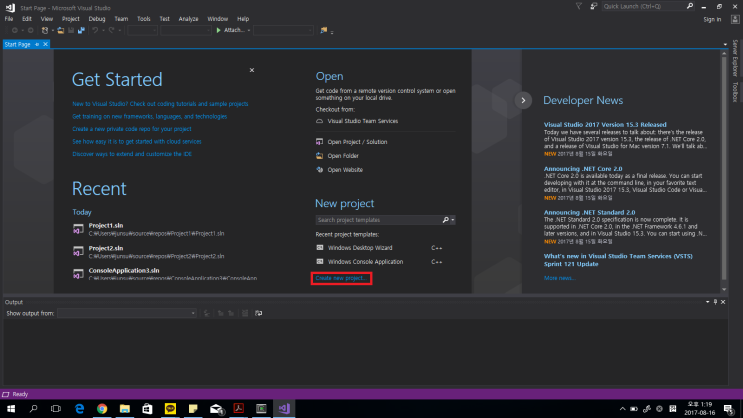The height and width of the screenshot is (418, 743).
Task: Expand Developer News panel with chevron arrow
Action: (x=523, y=100)
